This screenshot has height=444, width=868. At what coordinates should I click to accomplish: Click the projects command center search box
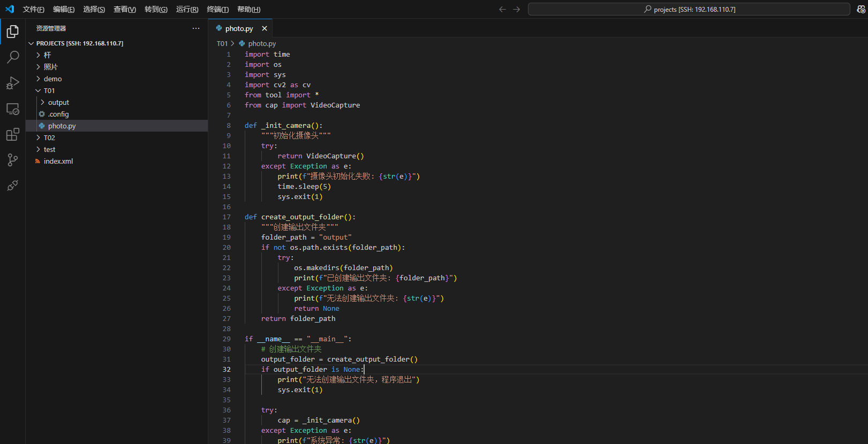689,9
